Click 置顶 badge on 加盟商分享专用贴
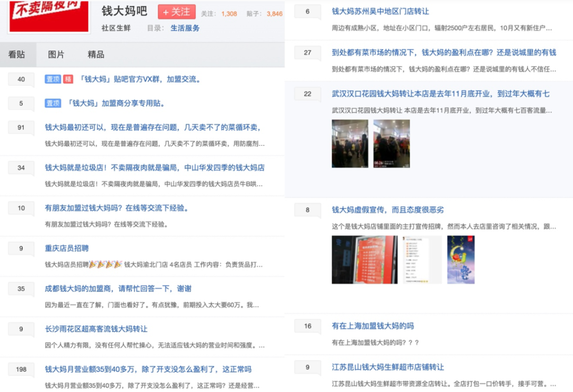The width and height of the screenshot is (573, 392). [x=53, y=103]
